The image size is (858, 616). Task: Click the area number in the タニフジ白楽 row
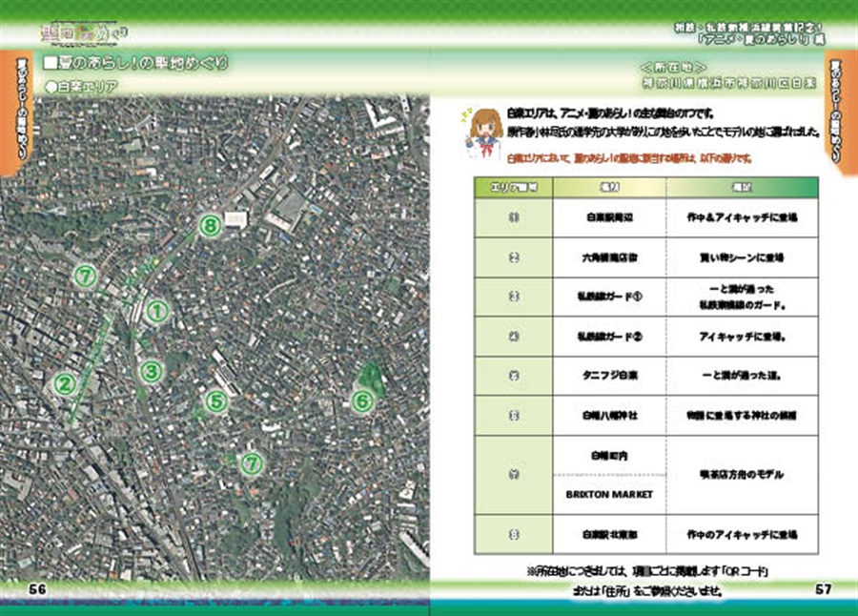[514, 376]
